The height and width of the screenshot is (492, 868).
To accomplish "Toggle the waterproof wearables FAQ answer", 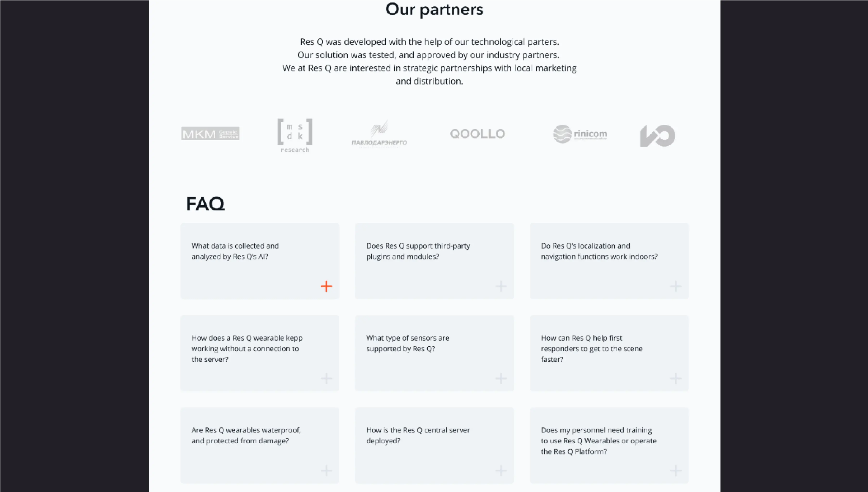I will pos(326,470).
